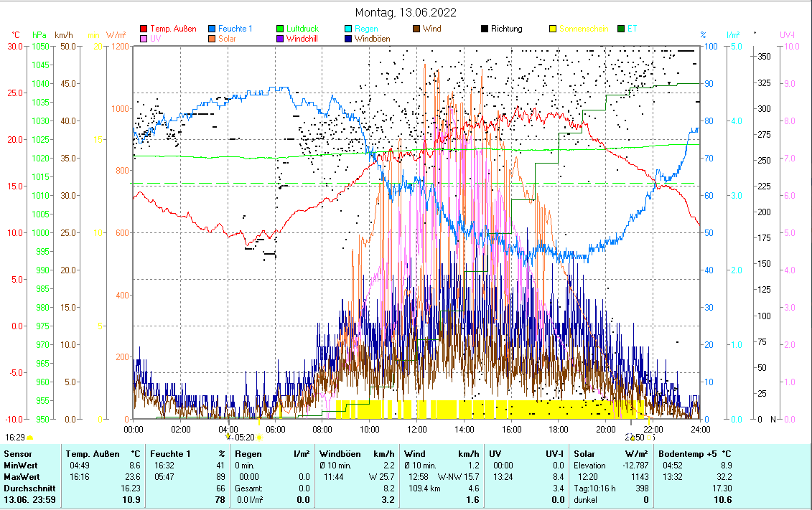Click the max wind value W-NW 15.7
Viewport: 812px width, 510px height.
tap(458, 477)
